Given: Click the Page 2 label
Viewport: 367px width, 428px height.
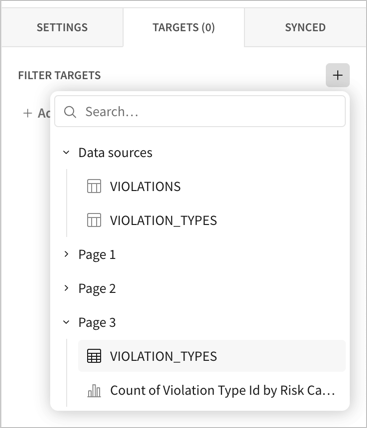Looking at the screenshot, I should coord(97,289).
